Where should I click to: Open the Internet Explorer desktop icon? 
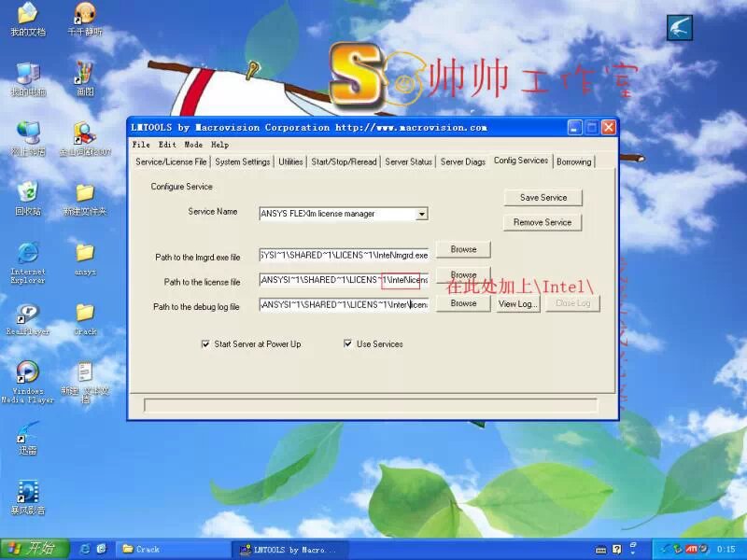pyautogui.click(x=28, y=254)
